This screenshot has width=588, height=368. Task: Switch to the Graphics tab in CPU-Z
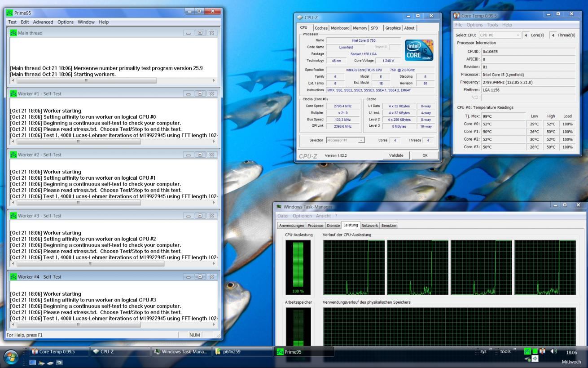click(393, 28)
